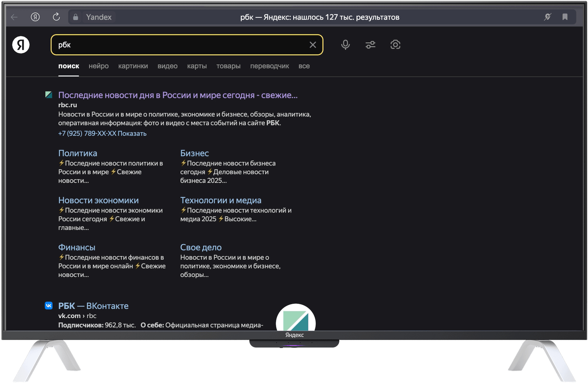Open the Технологии и медиа sitelink
The image size is (588, 384).
[221, 200]
